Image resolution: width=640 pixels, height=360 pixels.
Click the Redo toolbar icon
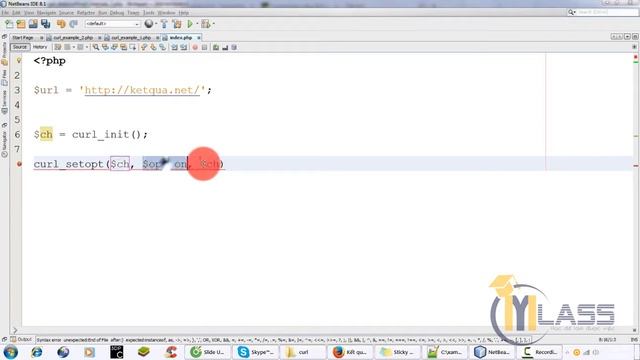tap(73, 24)
